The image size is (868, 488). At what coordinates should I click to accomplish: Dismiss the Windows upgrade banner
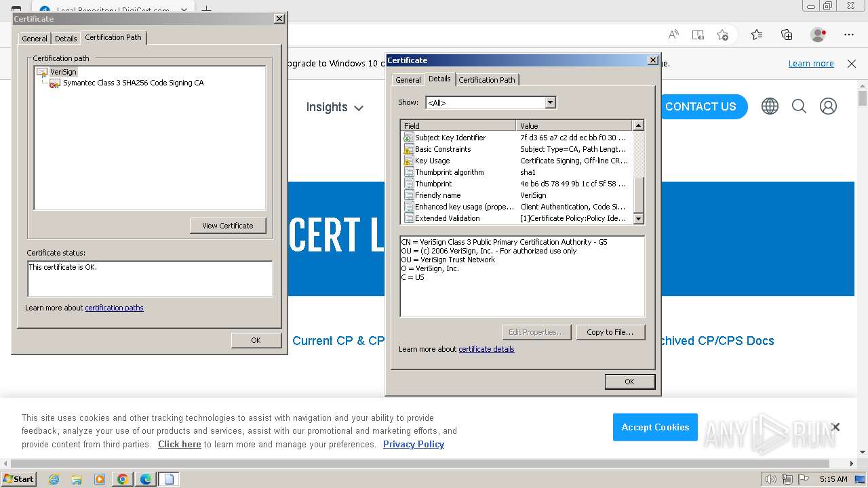coord(852,64)
